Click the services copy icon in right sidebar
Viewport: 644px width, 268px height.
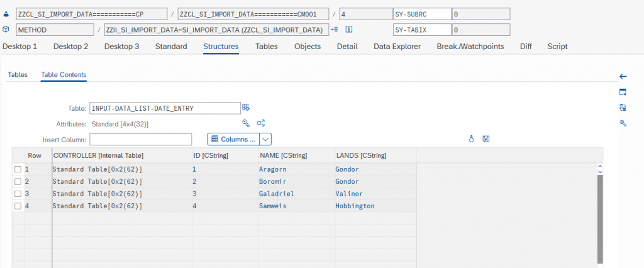click(623, 108)
